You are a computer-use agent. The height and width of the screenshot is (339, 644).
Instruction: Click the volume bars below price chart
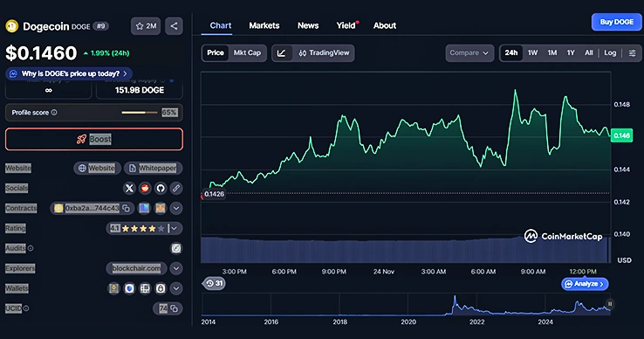406,250
